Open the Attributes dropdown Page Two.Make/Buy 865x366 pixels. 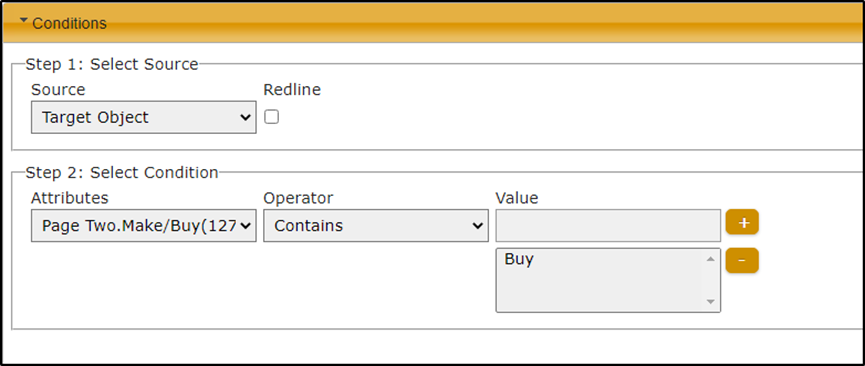(x=143, y=225)
